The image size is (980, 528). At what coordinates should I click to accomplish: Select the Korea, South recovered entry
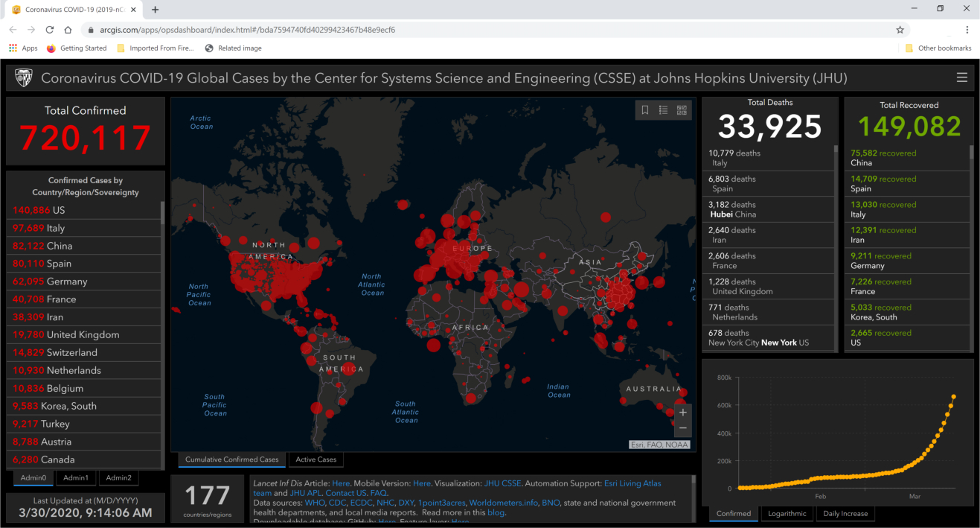907,312
